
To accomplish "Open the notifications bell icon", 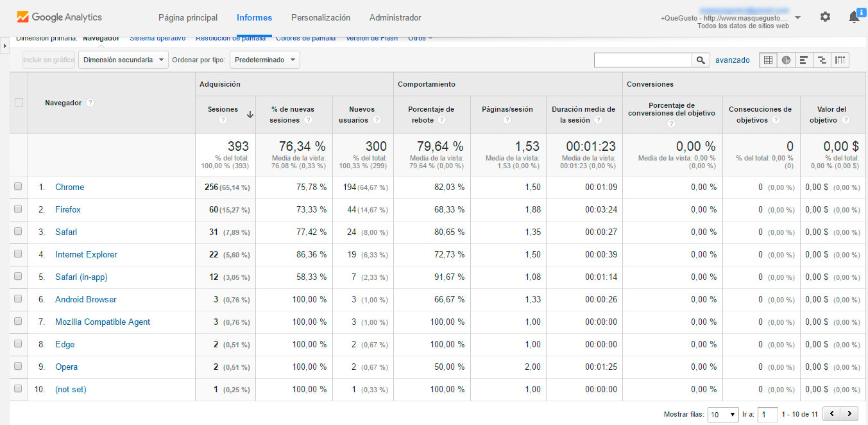I will click(854, 17).
